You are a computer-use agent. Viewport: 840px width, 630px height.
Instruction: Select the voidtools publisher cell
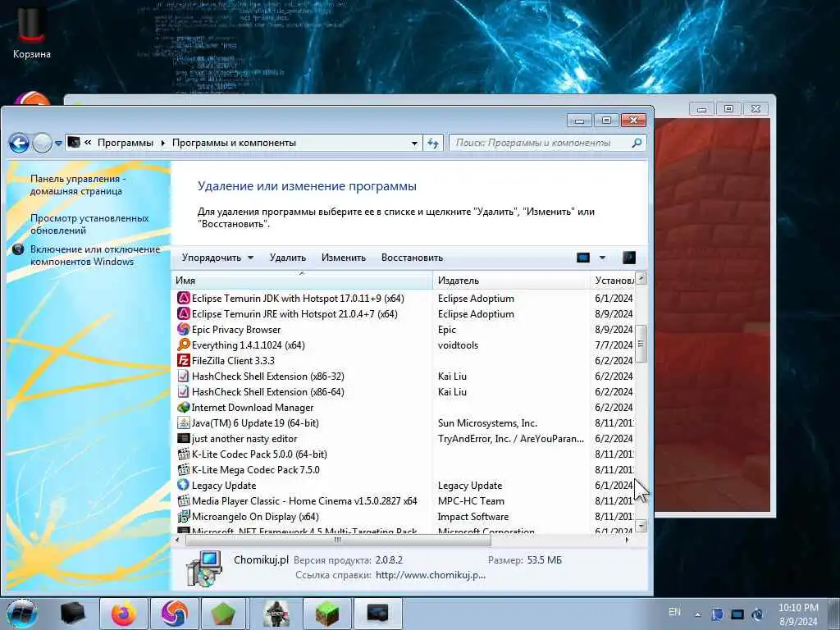(458, 345)
